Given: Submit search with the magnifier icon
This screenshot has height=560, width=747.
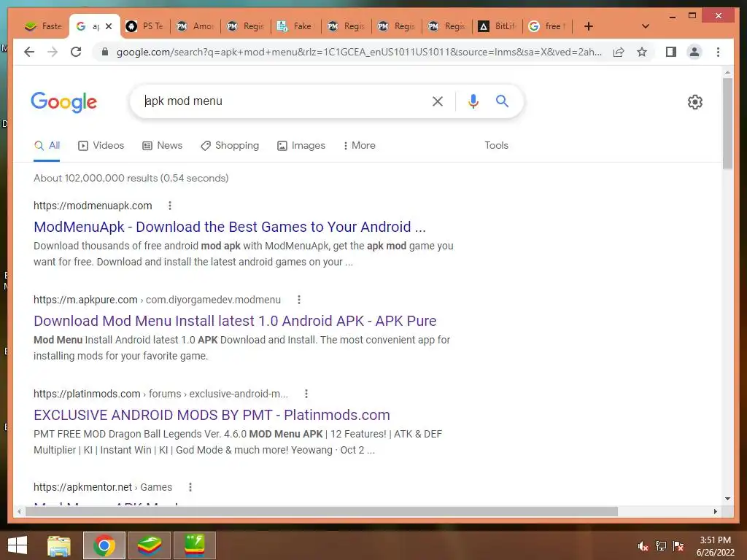Looking at the screenshot, I should 502,101.
